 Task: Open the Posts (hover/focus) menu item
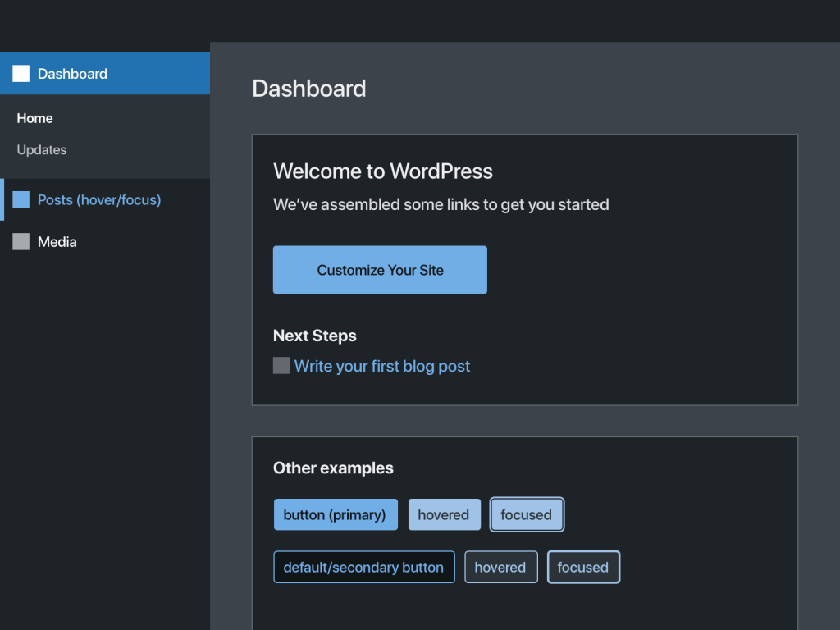click(x=105, y=199)
